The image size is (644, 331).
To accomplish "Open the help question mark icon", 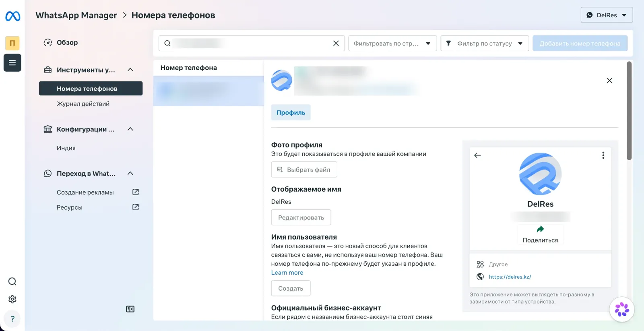I will (12, 319).
